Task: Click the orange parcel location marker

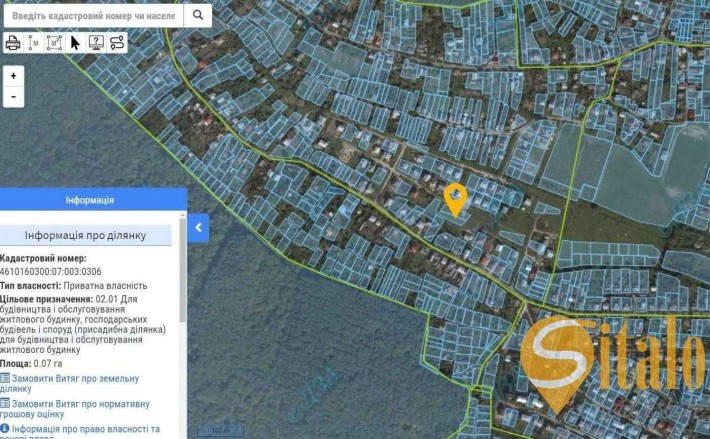Action: tap(455, 200)
